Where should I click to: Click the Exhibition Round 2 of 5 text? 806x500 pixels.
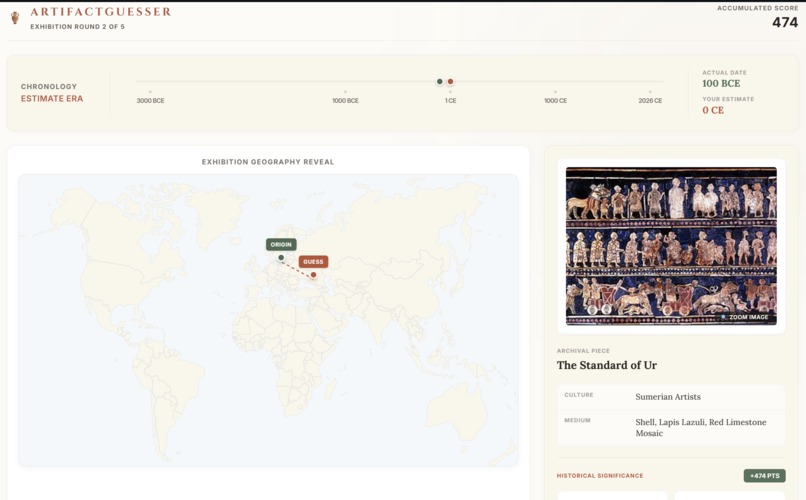[x=77, y=27]
